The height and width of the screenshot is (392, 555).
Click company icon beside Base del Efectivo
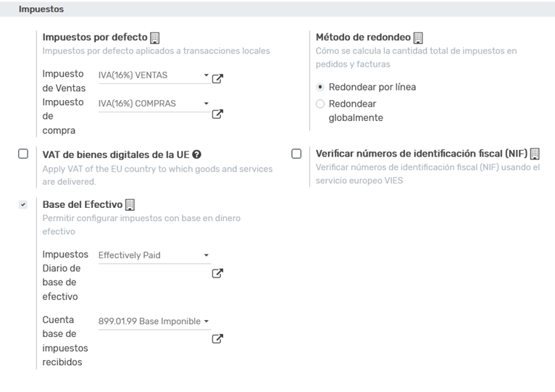pyautogui.click(x=130, y=205)
